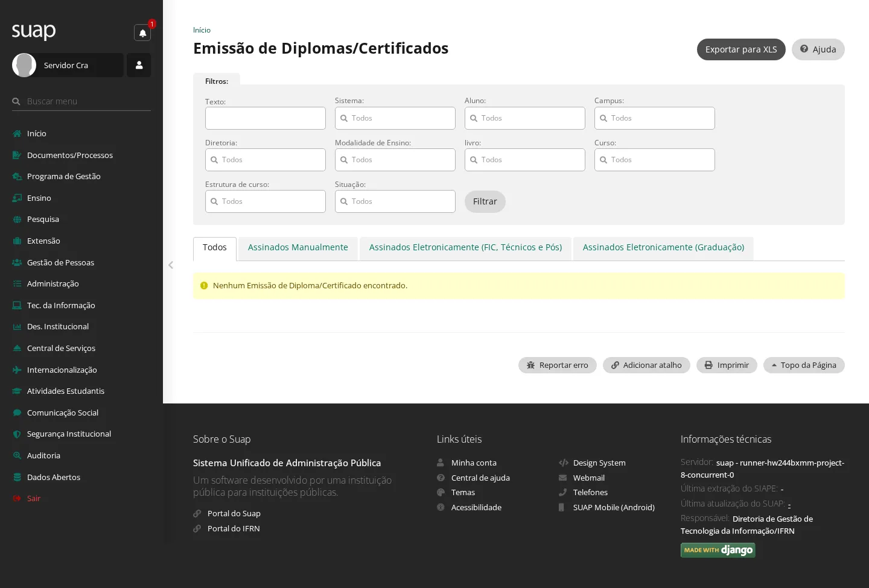
Task: Click the Tec. da Informação laptop icon
Action: click(x=17, y=305)
